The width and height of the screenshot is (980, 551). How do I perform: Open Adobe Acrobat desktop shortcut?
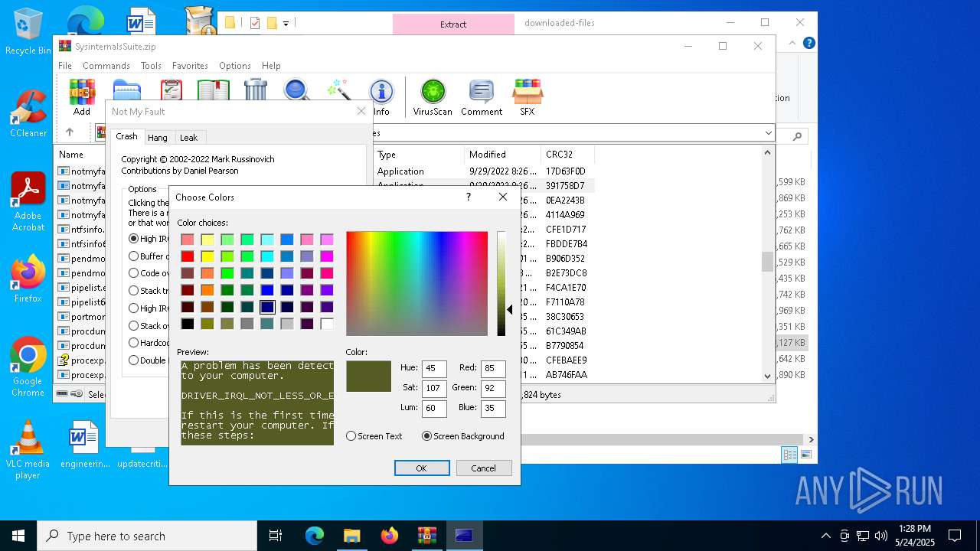(x=28, y=201)
